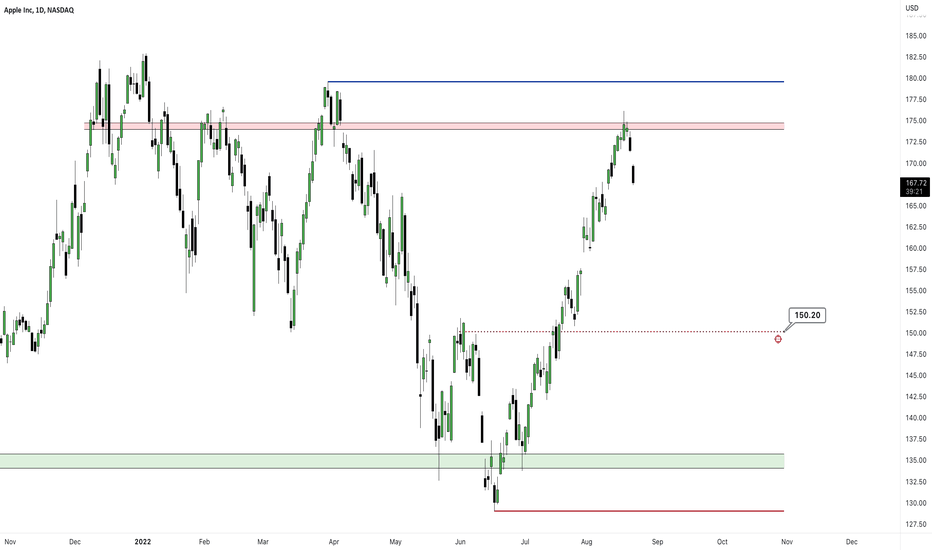Click the Mar label on time axis

[x=263, y=542]
